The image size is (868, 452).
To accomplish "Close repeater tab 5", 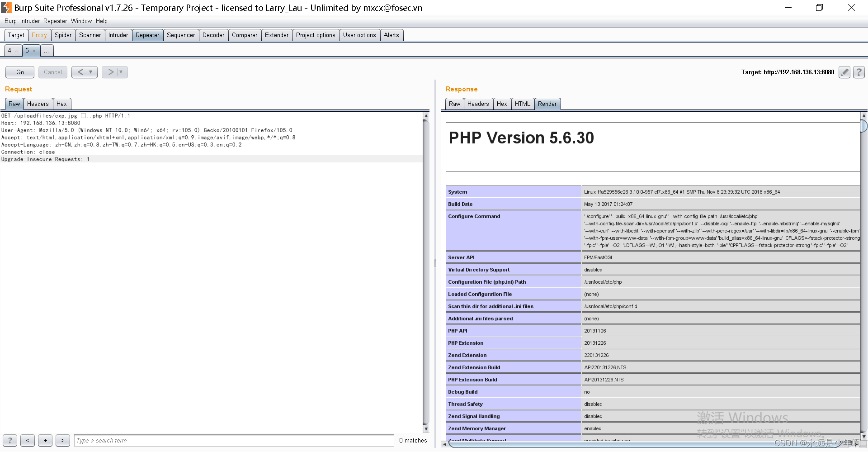I will [34, 51].
